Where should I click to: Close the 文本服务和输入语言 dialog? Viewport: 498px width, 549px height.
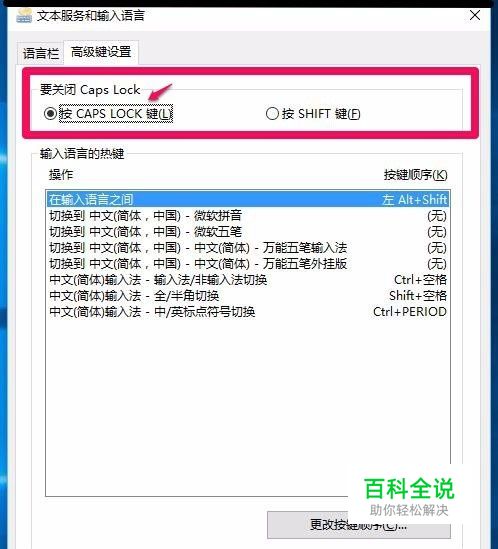coord(475,15)
